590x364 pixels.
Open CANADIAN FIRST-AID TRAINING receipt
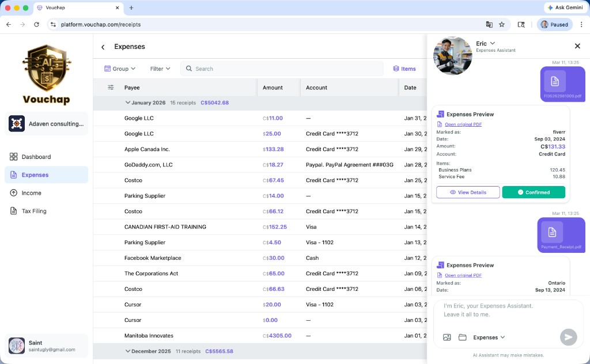[x=260, y=227]
